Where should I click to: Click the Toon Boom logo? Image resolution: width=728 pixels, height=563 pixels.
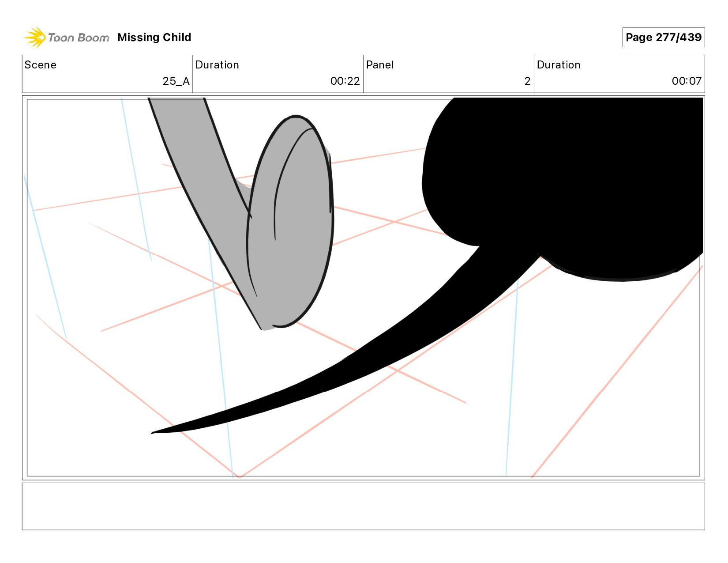tap(66, 38)
